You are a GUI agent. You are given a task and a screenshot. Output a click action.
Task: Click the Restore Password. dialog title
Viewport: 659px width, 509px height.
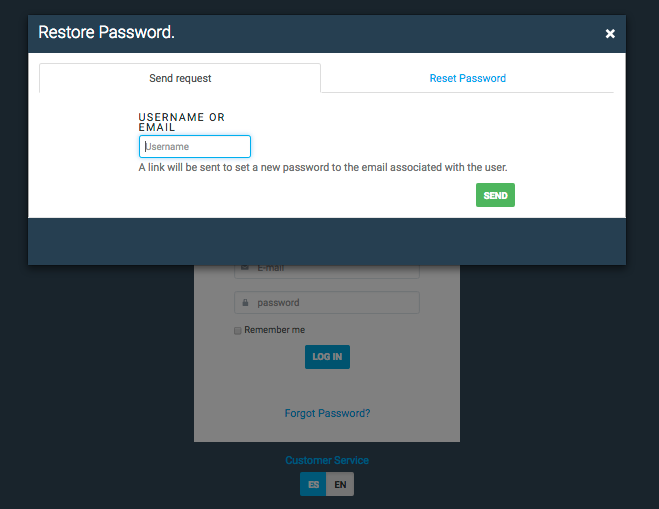pyautogui.click(x=106, y=33)
